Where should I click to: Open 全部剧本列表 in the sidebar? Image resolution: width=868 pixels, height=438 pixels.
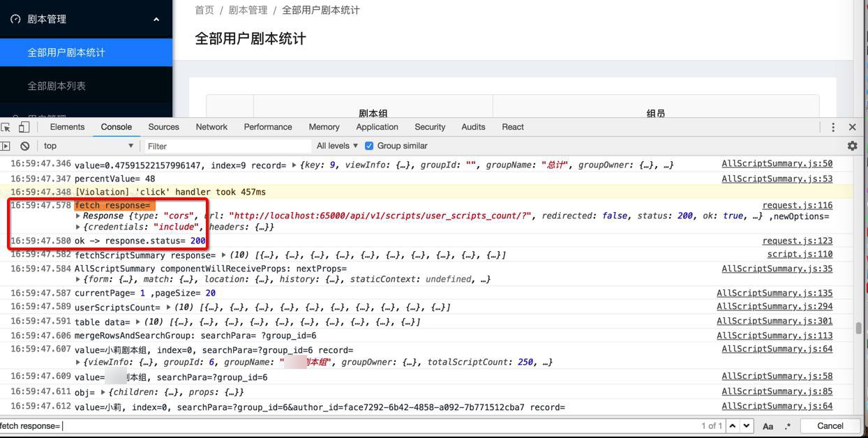coord(86,86)
